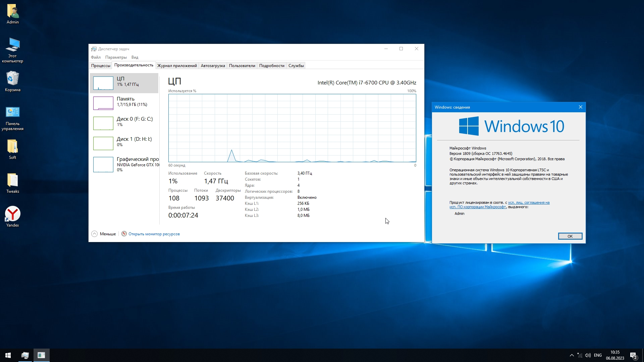Image resolution: width=644 pixels, height=362 pixels.
Task: Switch to the Процессы tab
Action: pos(101,66)
